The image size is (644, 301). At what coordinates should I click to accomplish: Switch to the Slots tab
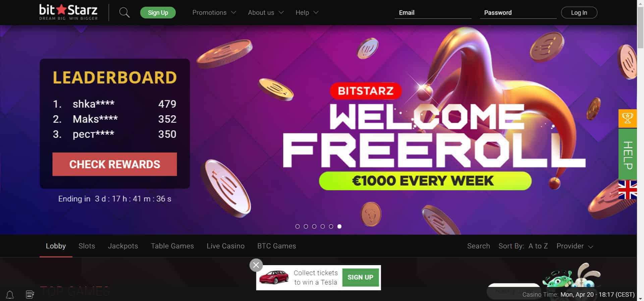(x=87, y=246)
